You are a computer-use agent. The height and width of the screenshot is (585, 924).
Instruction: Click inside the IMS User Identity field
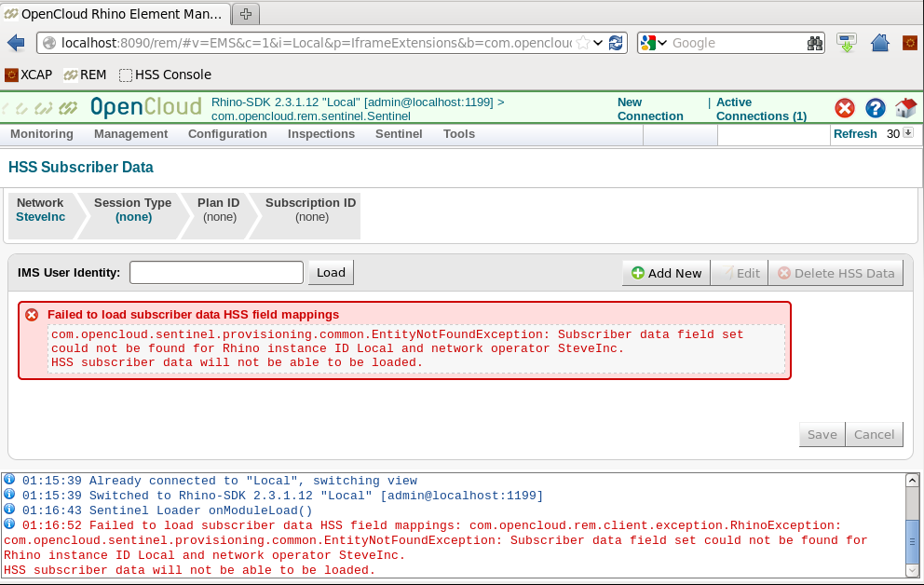(x=215, y=272)
